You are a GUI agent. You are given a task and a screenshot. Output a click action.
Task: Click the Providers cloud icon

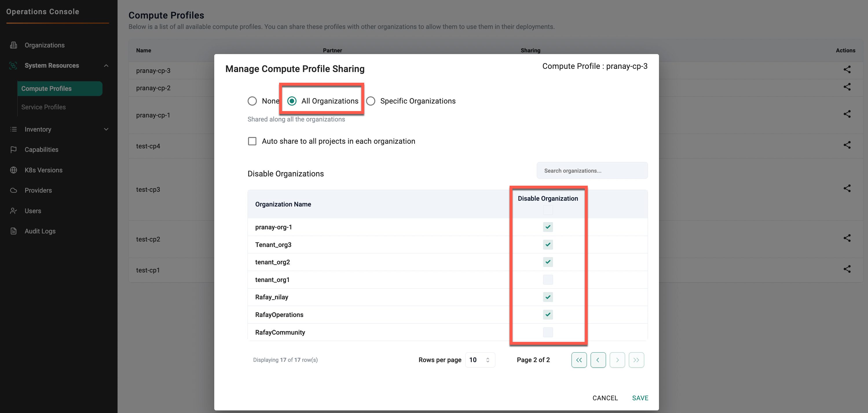pos(14,190)
